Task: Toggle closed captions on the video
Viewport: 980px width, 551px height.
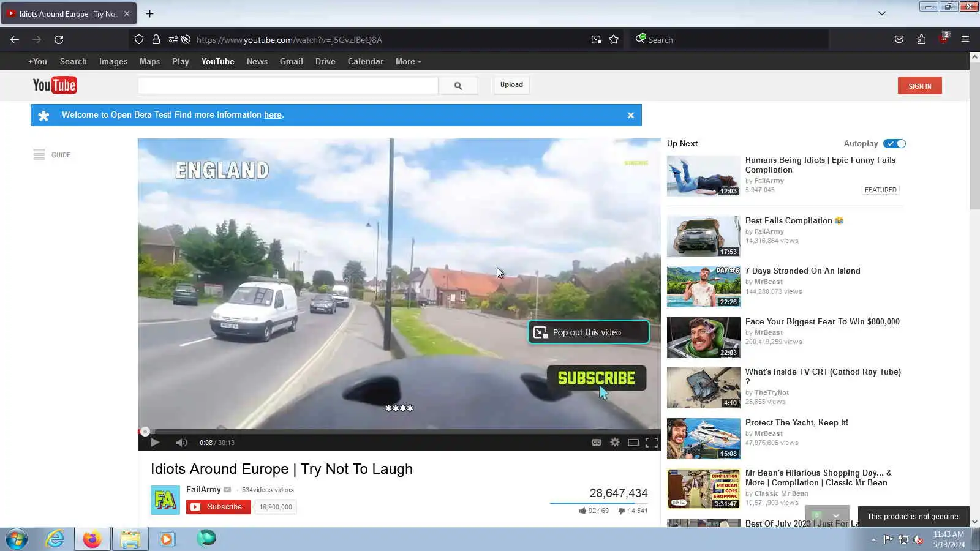Action: coord(596,443)
